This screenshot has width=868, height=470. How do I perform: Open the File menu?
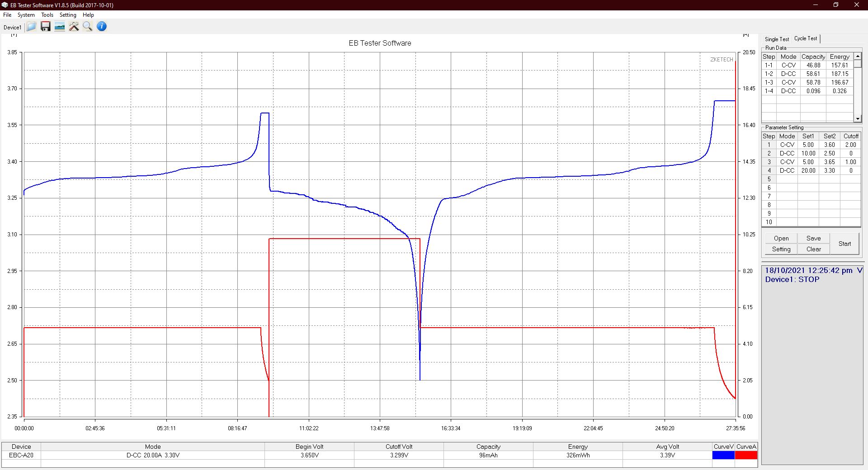click(7, 15)
